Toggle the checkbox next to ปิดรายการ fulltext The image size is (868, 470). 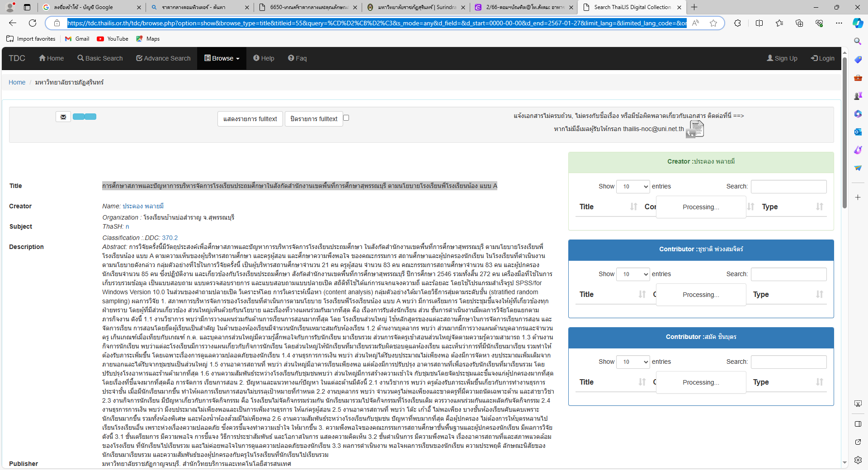point(346,118)
